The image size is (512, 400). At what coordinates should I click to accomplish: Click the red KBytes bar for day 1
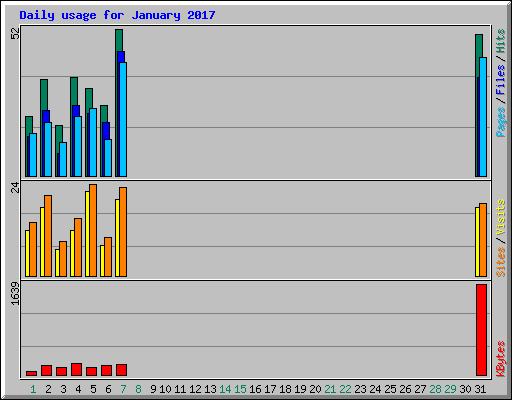31,373
